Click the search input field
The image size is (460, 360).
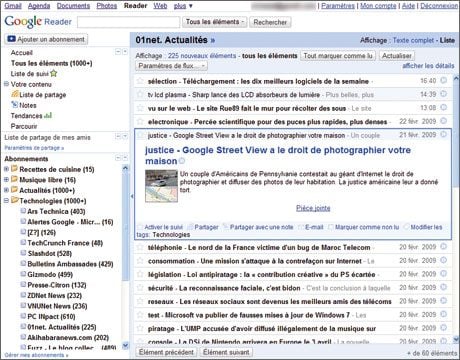coord(129,22)
